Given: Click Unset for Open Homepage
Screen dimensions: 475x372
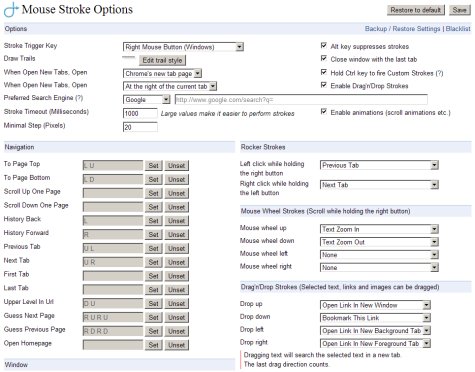Looking at the screenshot, I should point(177,345).
